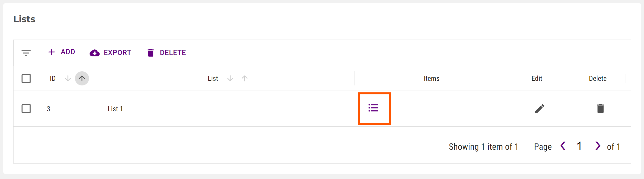Sort ID column ascending

(82, 79)
